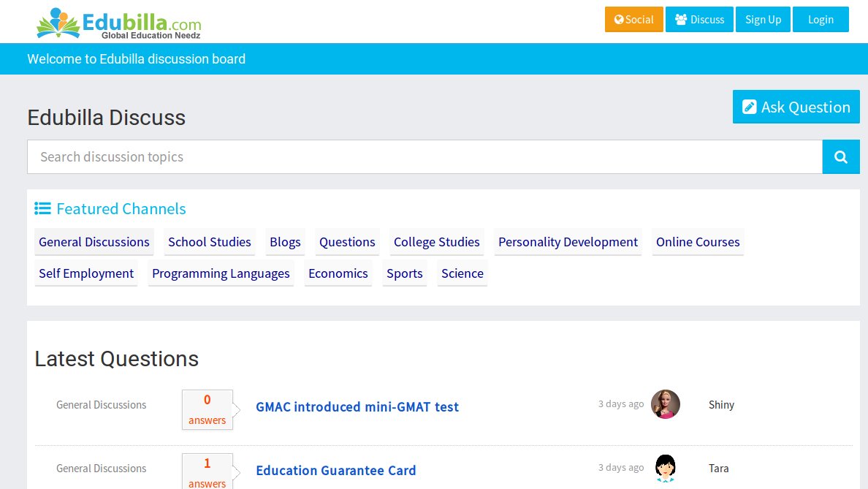This screenshot has height=489, width=868.
Task: Open the Online Courses channel
Action: coord(698,242)
